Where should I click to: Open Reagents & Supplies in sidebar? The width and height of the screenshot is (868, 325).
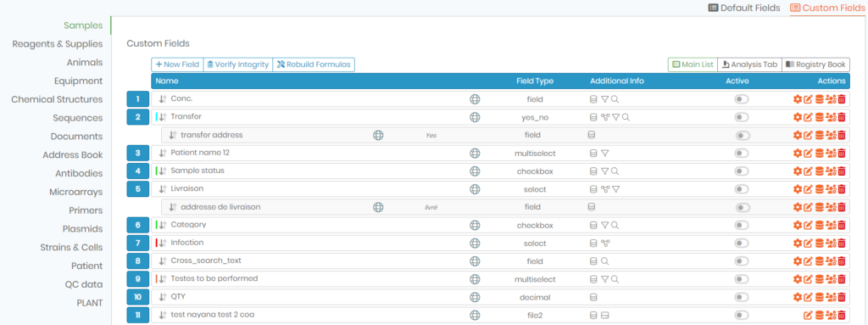[x=58, y=44]
